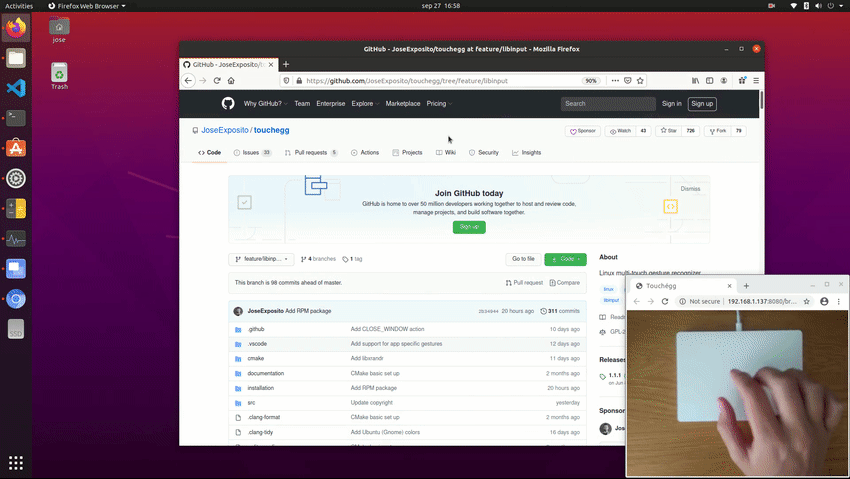This screenshot has height=479, width=850.
Task: Open Activities overview in top bar
Action: click(x=19, y=6)
